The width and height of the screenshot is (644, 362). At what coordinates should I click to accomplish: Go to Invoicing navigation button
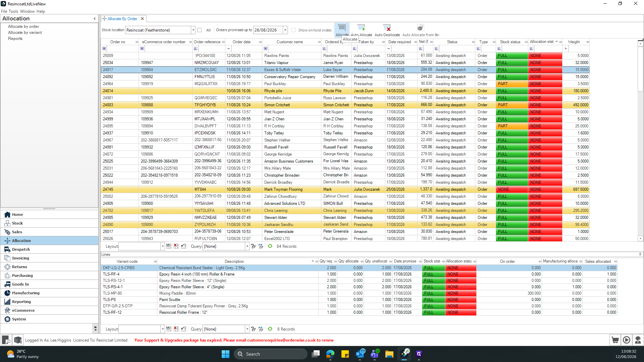49,258
